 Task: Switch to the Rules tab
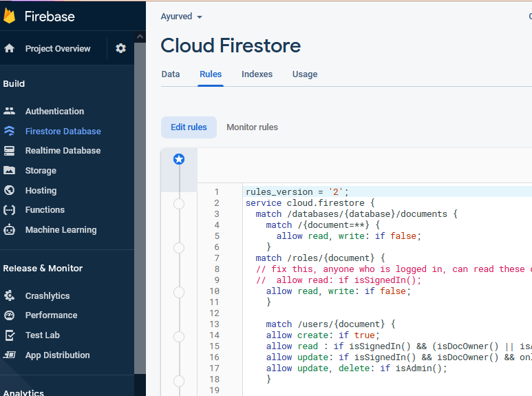click(x=211, y=74)
